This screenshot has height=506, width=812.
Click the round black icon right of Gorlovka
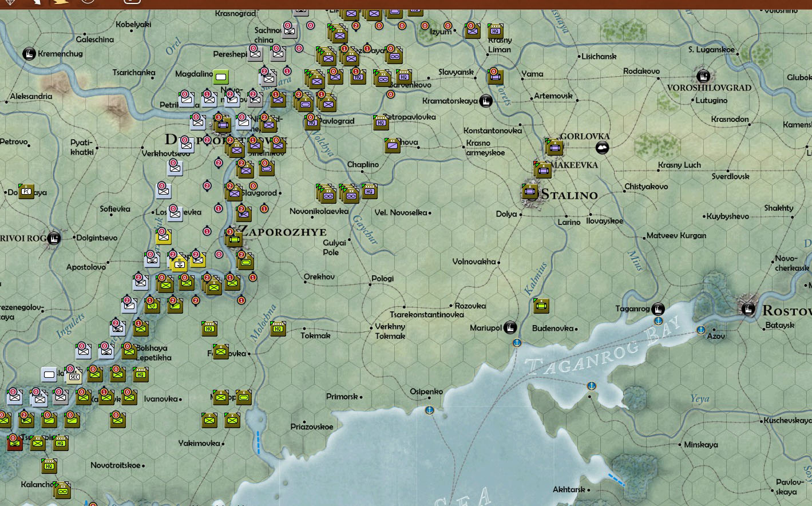point(602,148)
